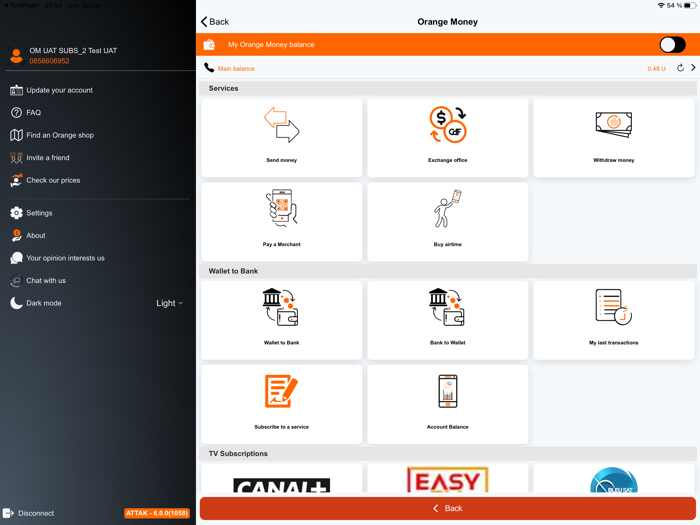Viewport: 700px width, 525px height.
Task: Open the Wallet to Bank transfer tile
Action: [x=281, y=320]
